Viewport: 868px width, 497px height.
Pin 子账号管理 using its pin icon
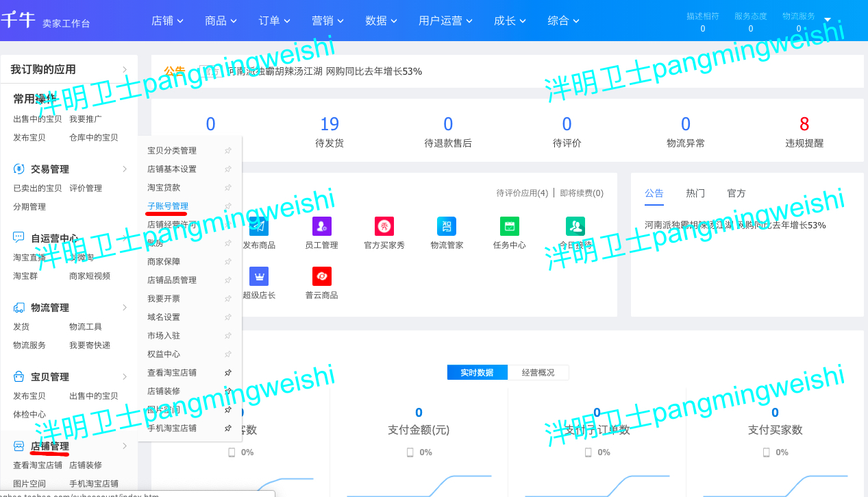[x=227, y=206]
